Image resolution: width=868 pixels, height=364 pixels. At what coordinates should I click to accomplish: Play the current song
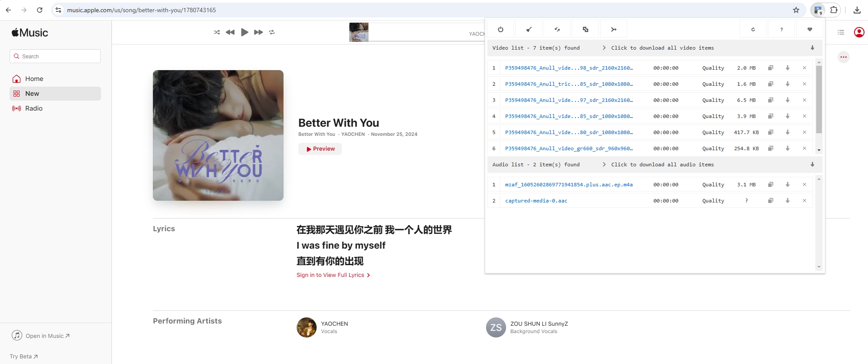(244, 32)
